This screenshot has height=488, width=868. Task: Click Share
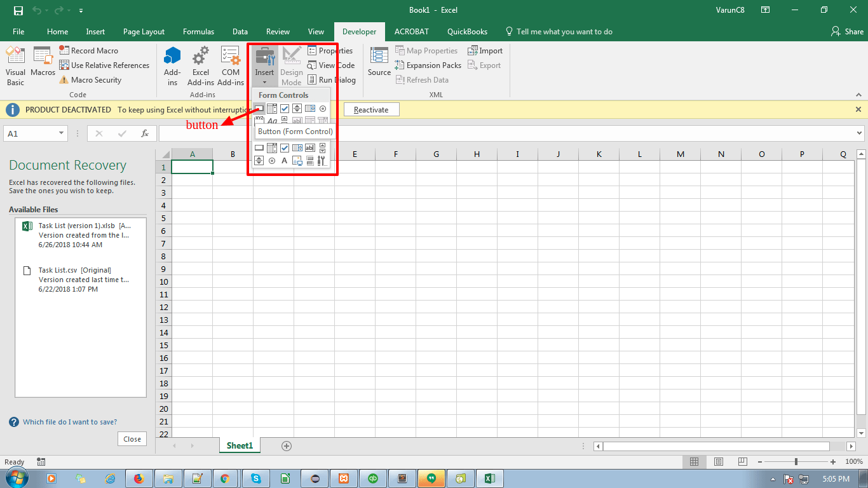coord(848,32)
